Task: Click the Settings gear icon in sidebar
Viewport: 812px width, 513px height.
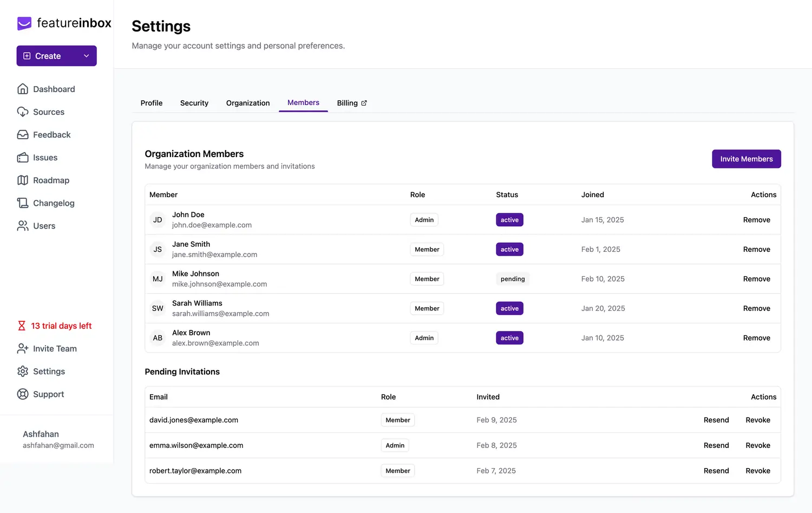Action: (23, 372)
